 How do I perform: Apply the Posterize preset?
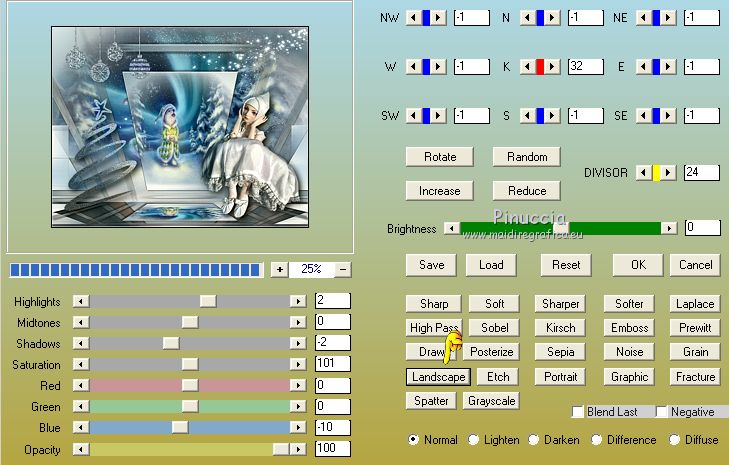(492, 352)
